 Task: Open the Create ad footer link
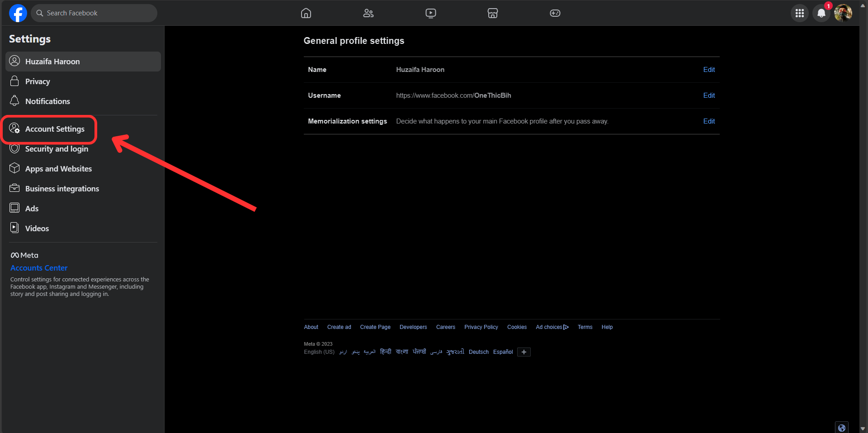coord(339,327)
